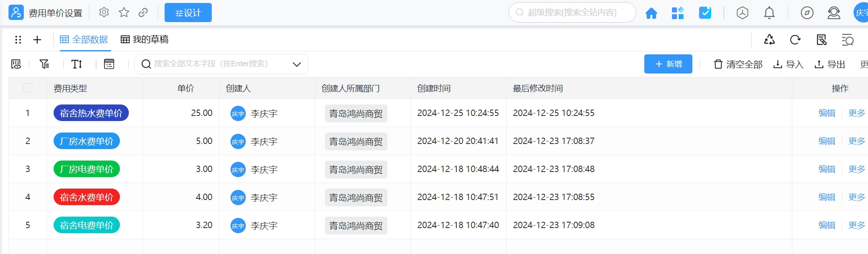Click the 新增 button
This screenshot has height=254, width=868.
click(x=668, y=64)
